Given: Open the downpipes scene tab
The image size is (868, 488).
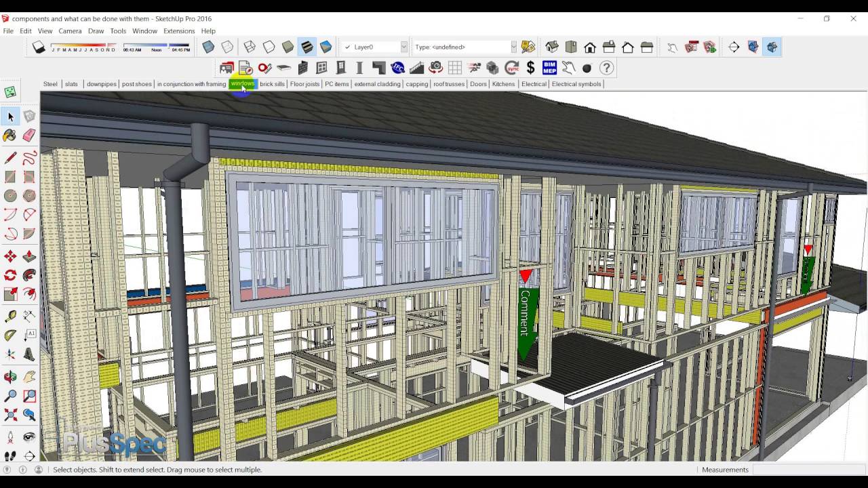Looking at the screenshot, I should click(x=102, y=84).
